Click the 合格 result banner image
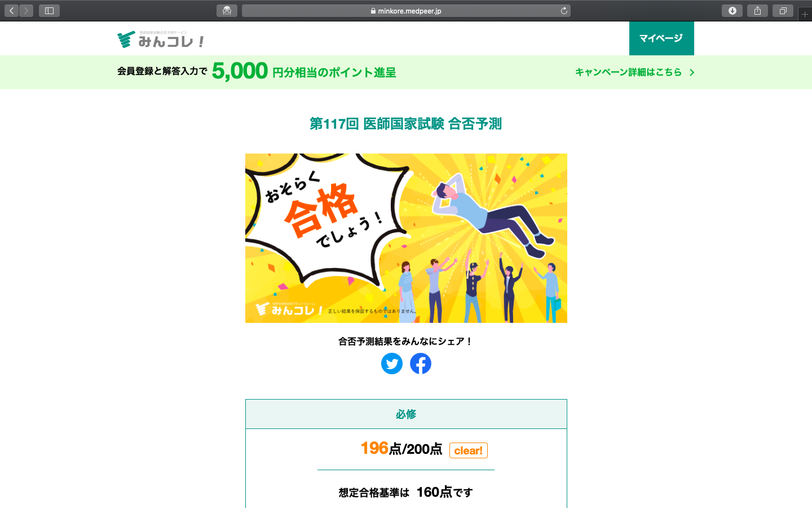Image resolution: width=812 pixels, height=508 pixels. point(406,238)
